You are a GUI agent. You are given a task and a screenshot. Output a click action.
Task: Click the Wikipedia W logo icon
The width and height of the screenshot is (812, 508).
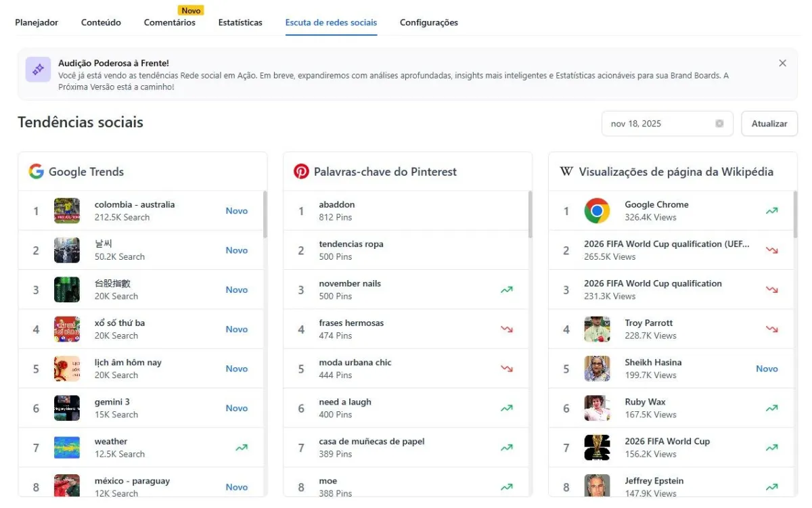click(x=566, y=171)
